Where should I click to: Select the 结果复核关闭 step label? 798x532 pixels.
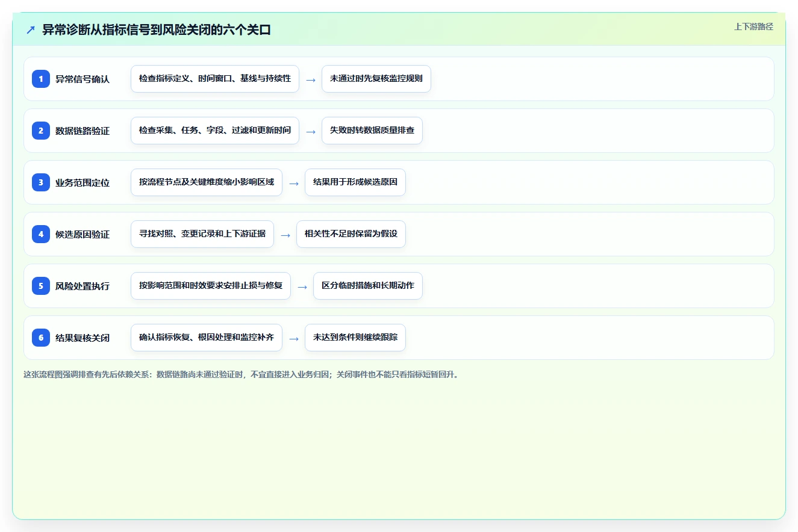pyautogui.click(x=83, y=338)
